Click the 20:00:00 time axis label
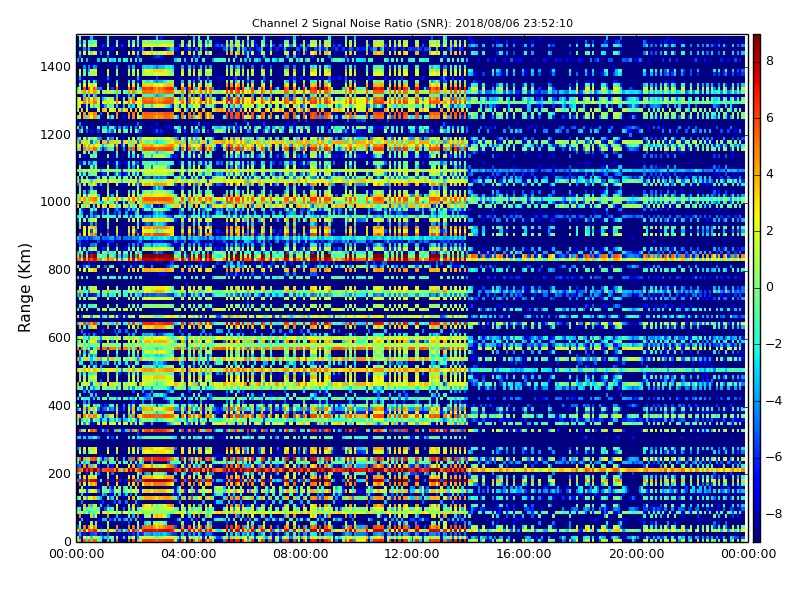 (636, 554)
